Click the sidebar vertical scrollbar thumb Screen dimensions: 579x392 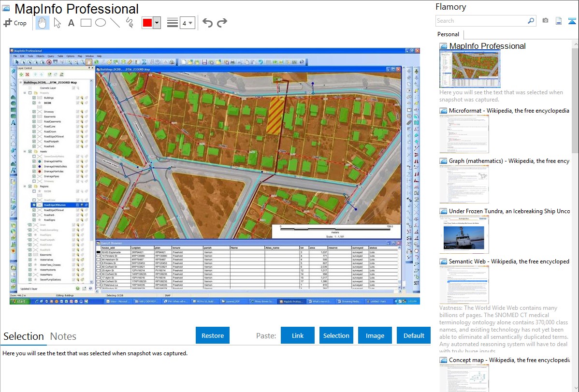[575, 100]
